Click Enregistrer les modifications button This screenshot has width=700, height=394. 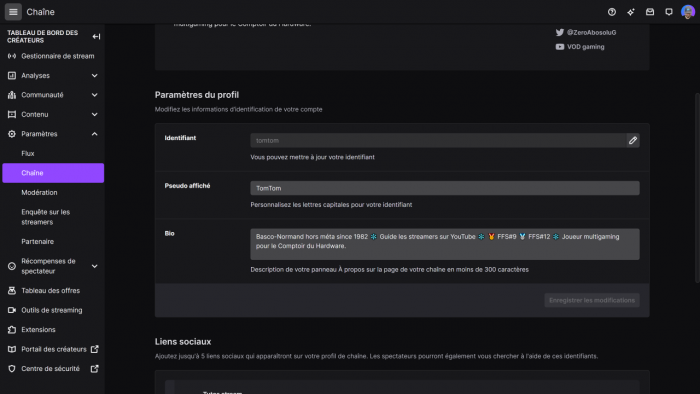592,300
